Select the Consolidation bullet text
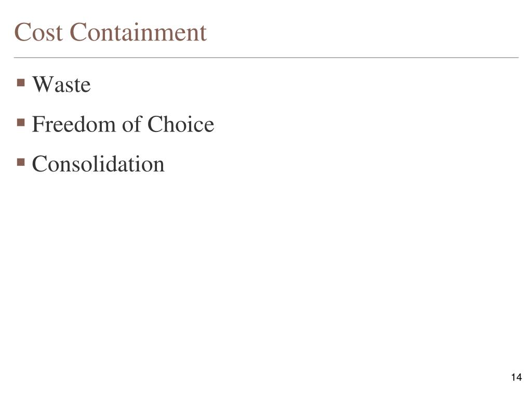This screenshot has height=399, width=532. (98, 164)
